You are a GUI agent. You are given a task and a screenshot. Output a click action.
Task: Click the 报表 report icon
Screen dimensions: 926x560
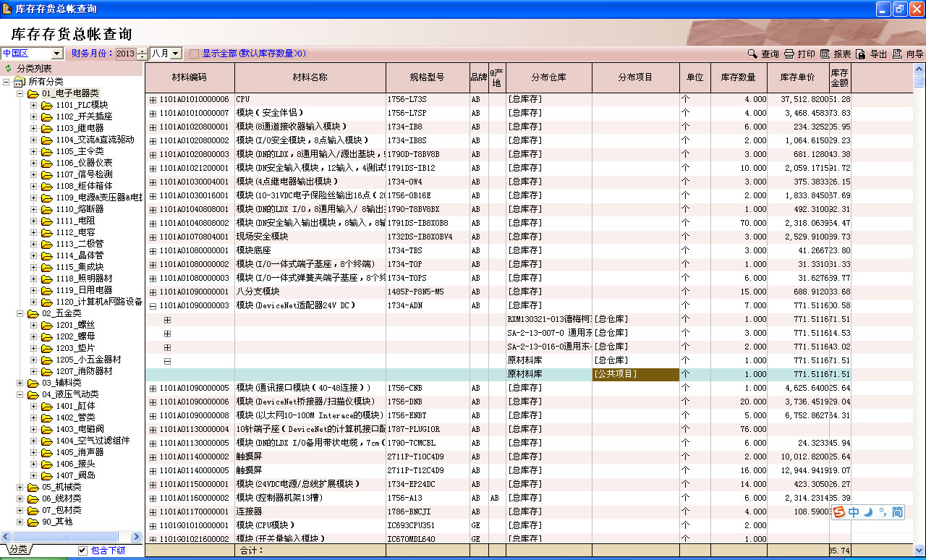coord(825,54)
